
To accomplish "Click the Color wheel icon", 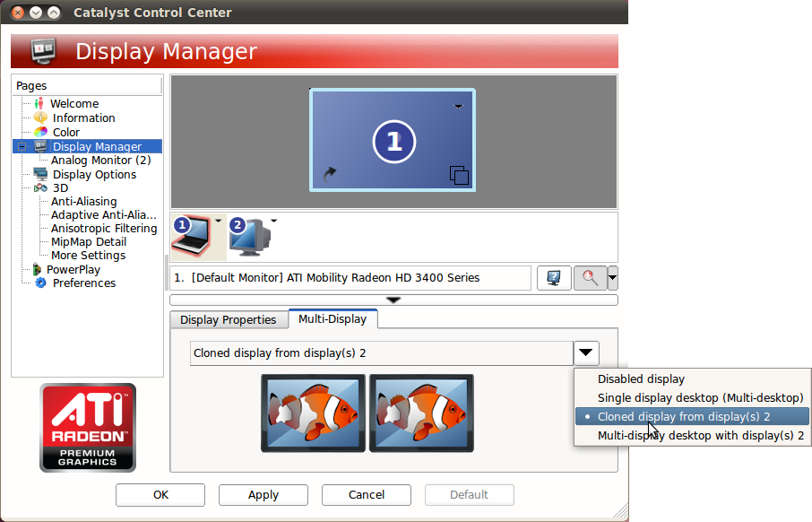I will (x=40, y=132).
